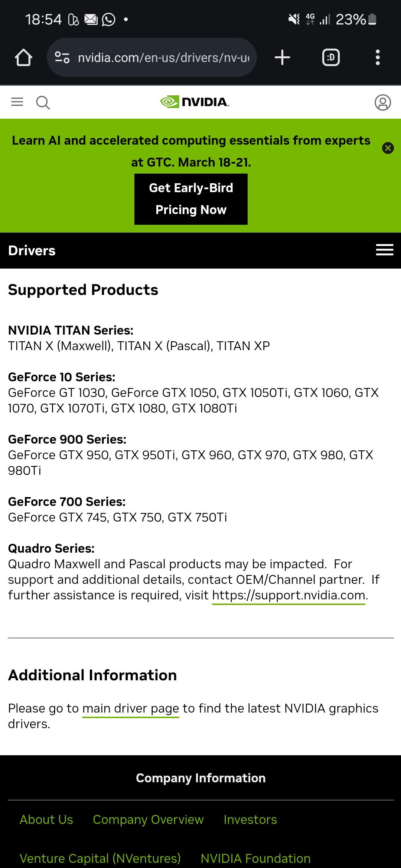Image resolution: width=401 pixels, height=868 pixels.
Task: Tap Get Early-Bird Pricing Now button
Action: (191, 199)
